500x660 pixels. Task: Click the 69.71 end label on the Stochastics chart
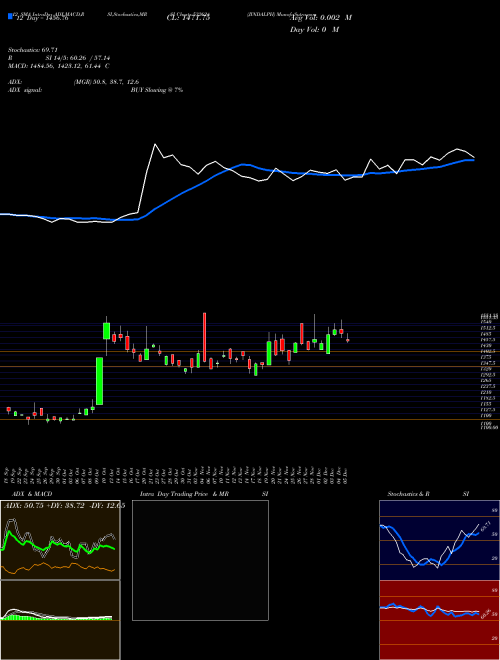[484, 527]
